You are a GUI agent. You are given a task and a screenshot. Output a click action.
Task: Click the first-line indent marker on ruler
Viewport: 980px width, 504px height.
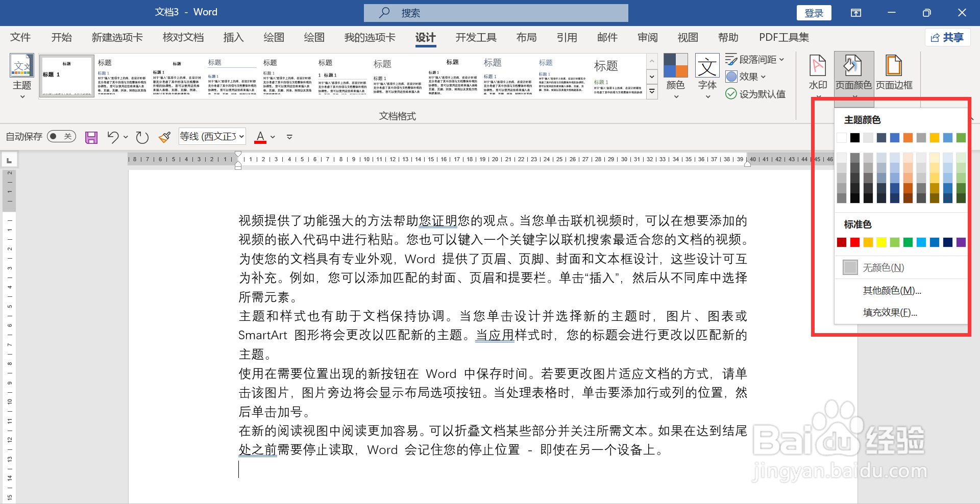coord(238,154)
